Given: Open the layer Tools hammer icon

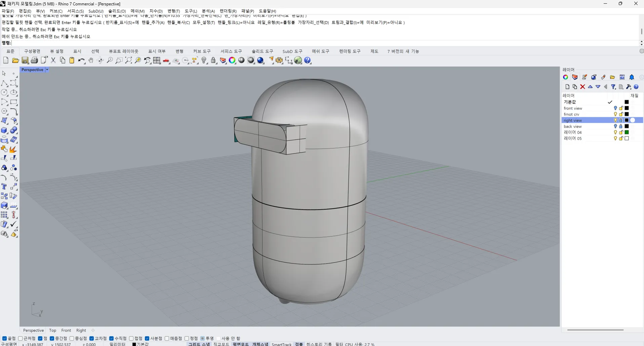Looking at the screenshot, I should click(629, 87).
